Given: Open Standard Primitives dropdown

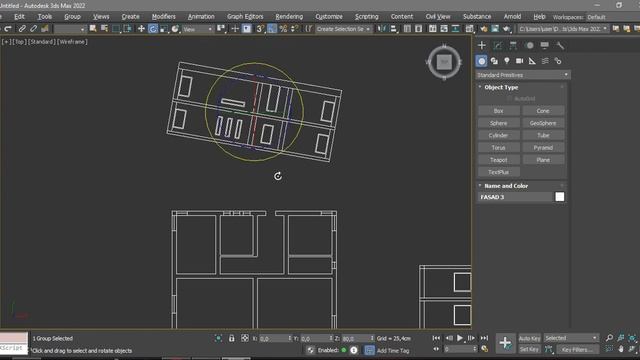Looking at the screenshot, I should pos(523,75).
